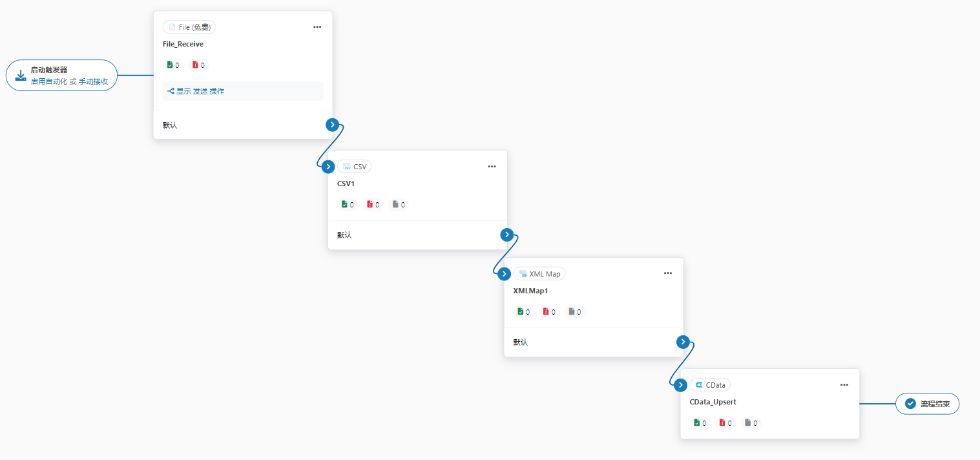This screenshot has width=980, height=460.
Task: Open CSV1 connector three-dot menu
Action: (492, 167)
